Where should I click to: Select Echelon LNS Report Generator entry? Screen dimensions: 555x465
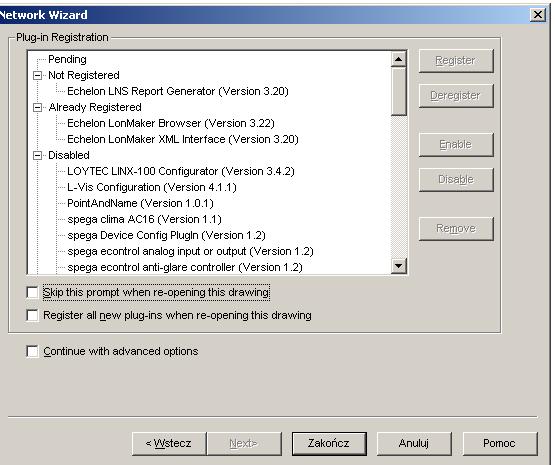tap(178, 91)
